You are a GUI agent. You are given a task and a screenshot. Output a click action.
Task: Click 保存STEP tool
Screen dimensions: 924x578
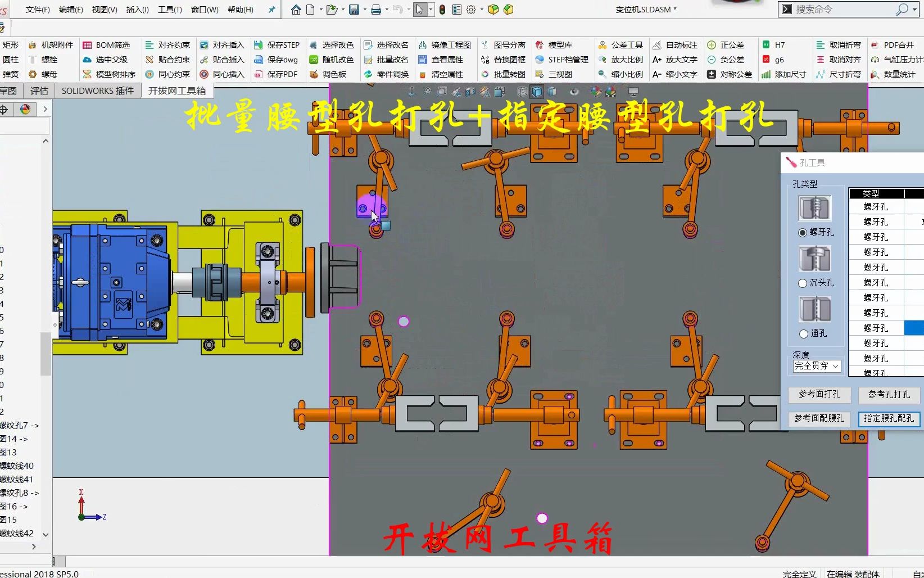click(277, 45)
